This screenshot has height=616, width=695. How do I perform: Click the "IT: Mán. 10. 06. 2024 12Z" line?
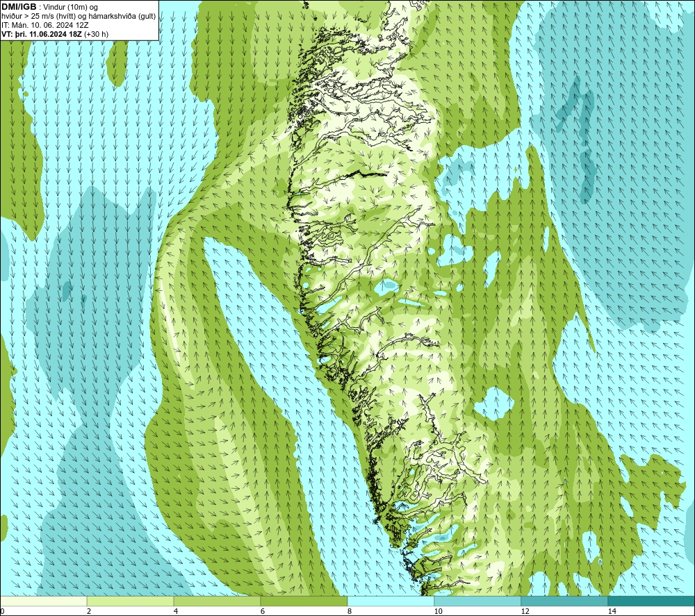(x=44, y=25)
